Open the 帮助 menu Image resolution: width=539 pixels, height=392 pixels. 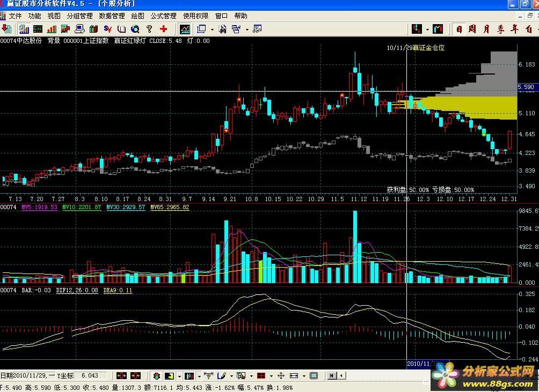241,16
